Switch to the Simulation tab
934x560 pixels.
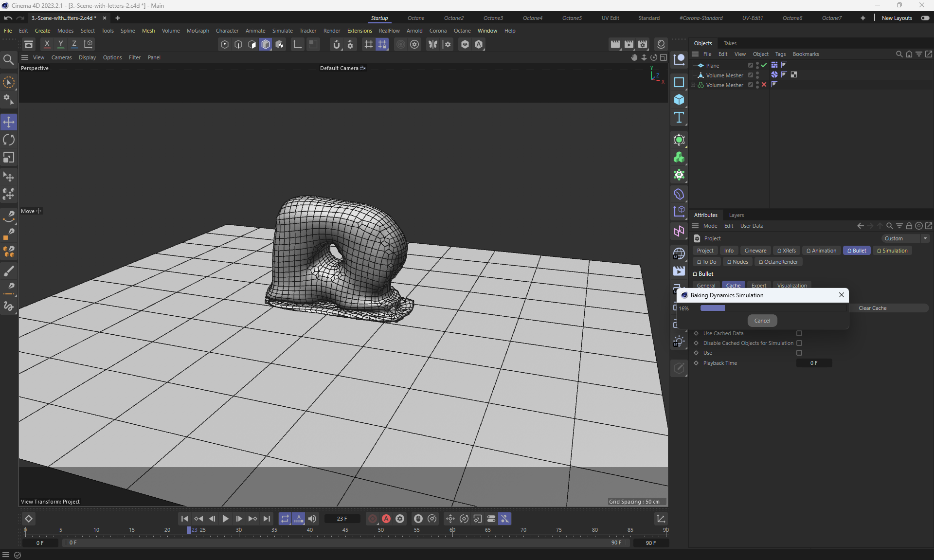(892, 251)
